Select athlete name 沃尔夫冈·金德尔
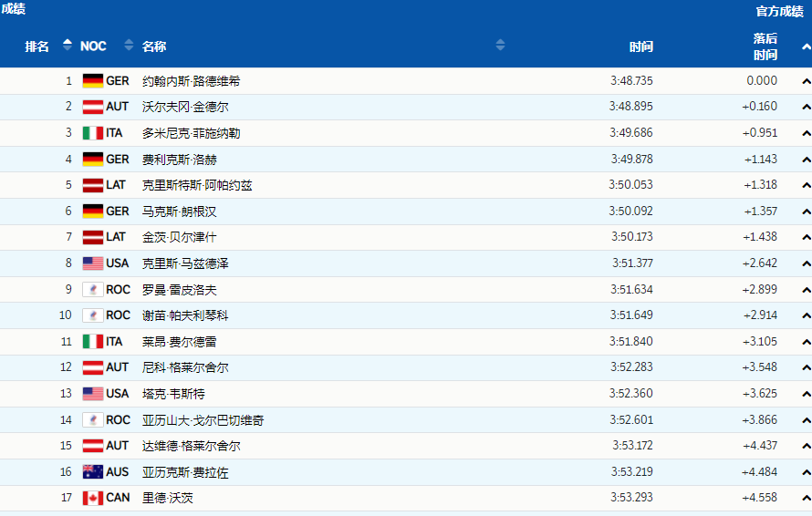The image size is (812, 516). pos(185,108)
